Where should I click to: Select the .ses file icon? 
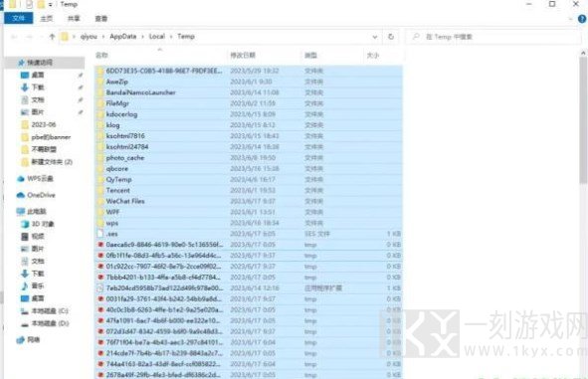point(100,234)
